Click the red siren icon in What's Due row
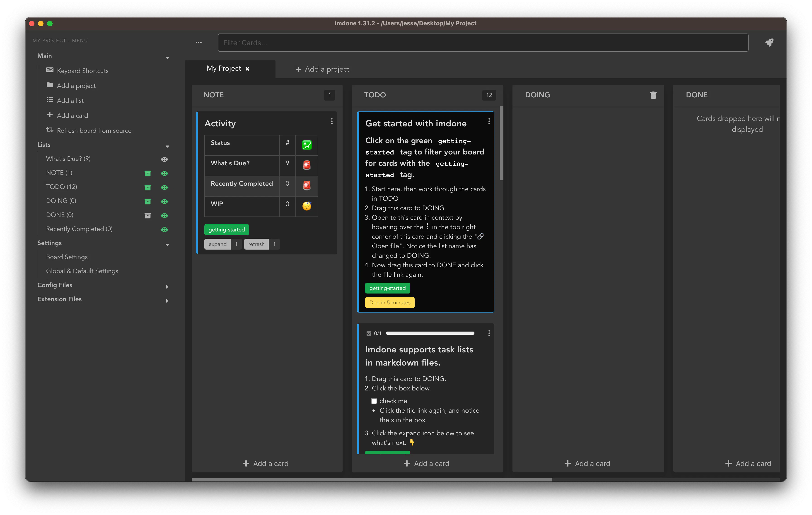This screenshot has width=812, height=515. click(307, 165)
